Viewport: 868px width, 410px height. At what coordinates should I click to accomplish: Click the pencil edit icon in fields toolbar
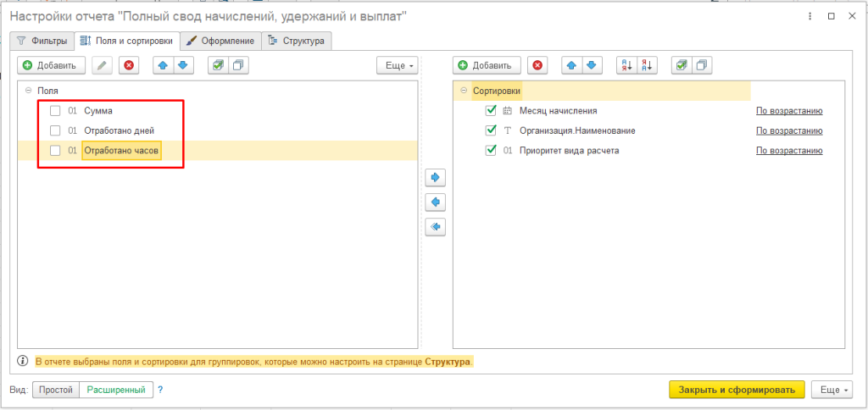[103, 65]
